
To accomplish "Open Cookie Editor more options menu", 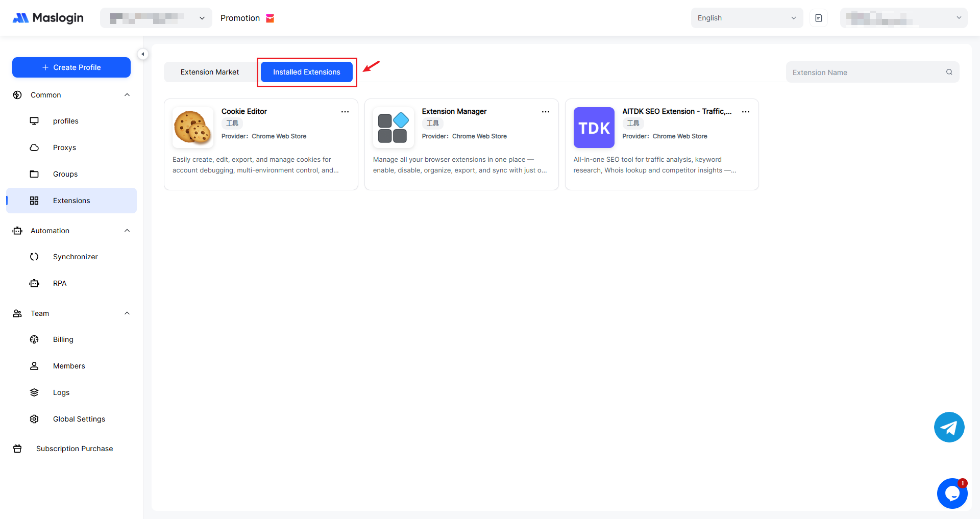I will (345, 112).
